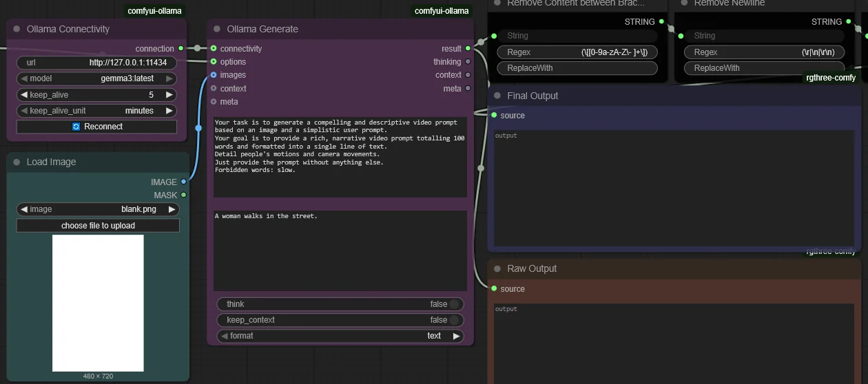Switch format to next option with right arrow
868x384 pixels.
(456, 336)
